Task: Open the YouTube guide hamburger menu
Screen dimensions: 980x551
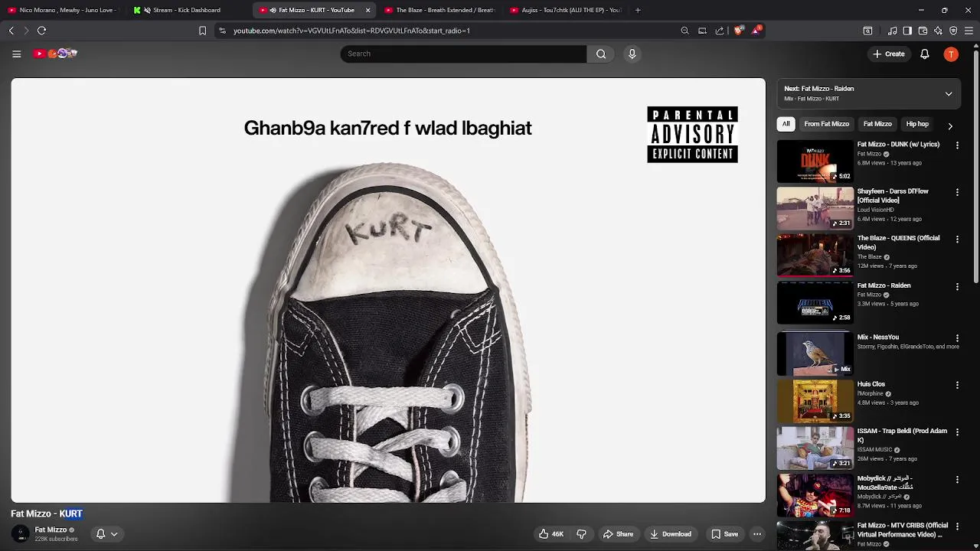Action: tap(16, 54)
